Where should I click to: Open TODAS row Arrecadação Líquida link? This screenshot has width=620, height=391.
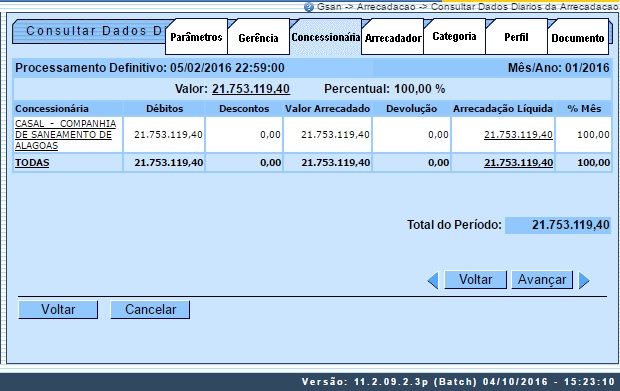click(518, 163)
